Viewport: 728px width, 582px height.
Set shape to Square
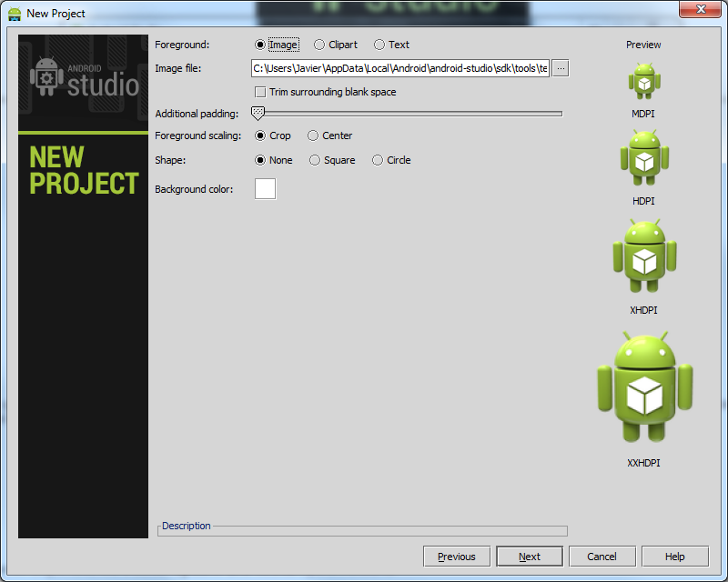[x=315, y=160]
